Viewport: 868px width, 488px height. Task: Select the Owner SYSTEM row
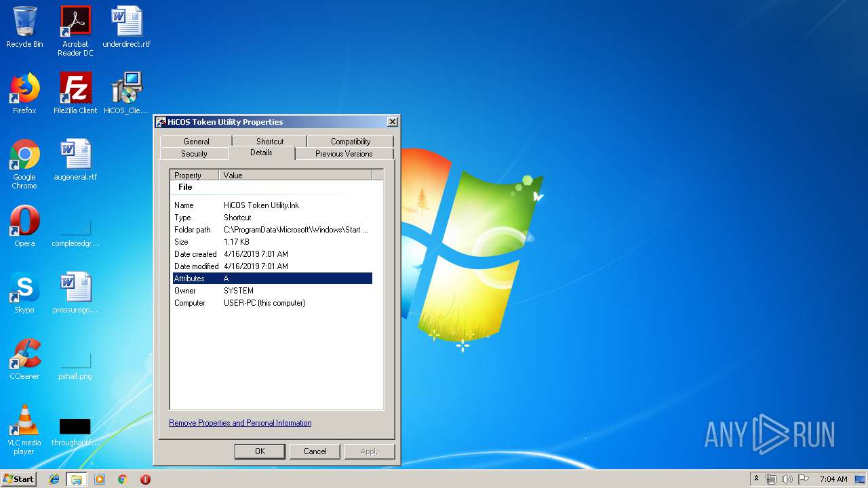pyautogui.click(x=272, y=291)
